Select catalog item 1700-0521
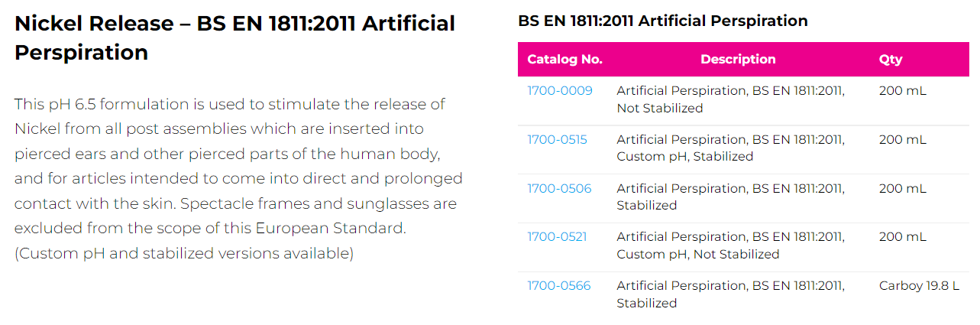This screenshot has height=325, width=980. (557, 237)
